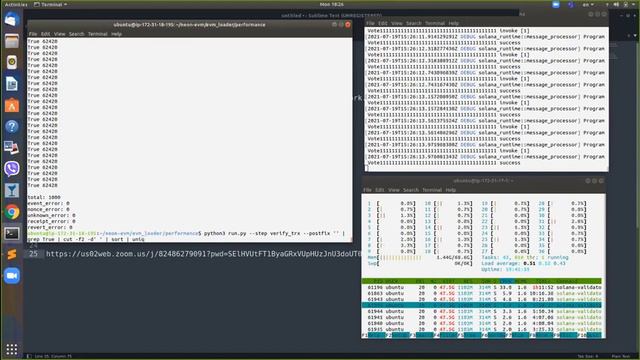
Task: Click the Zoom meeting URL on line 25
Action: pyautogui.click(x=203, y=254)
